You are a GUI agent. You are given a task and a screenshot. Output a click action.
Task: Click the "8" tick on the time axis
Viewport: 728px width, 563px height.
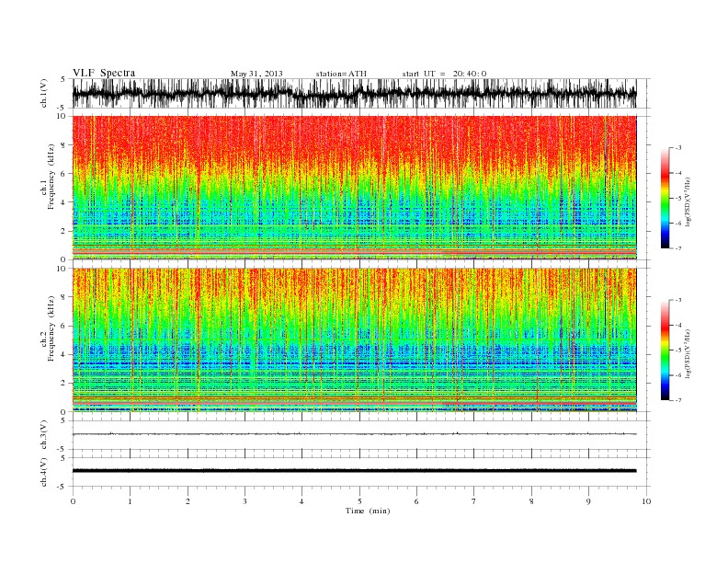(531, 501)
